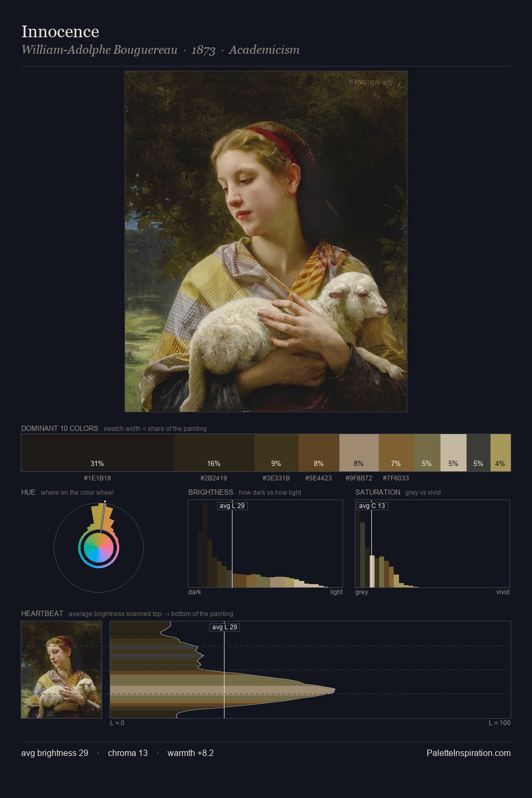Click the year 1873 in the subtitle
The height and width of the screenshot is (798, 532).
[203, 50]
